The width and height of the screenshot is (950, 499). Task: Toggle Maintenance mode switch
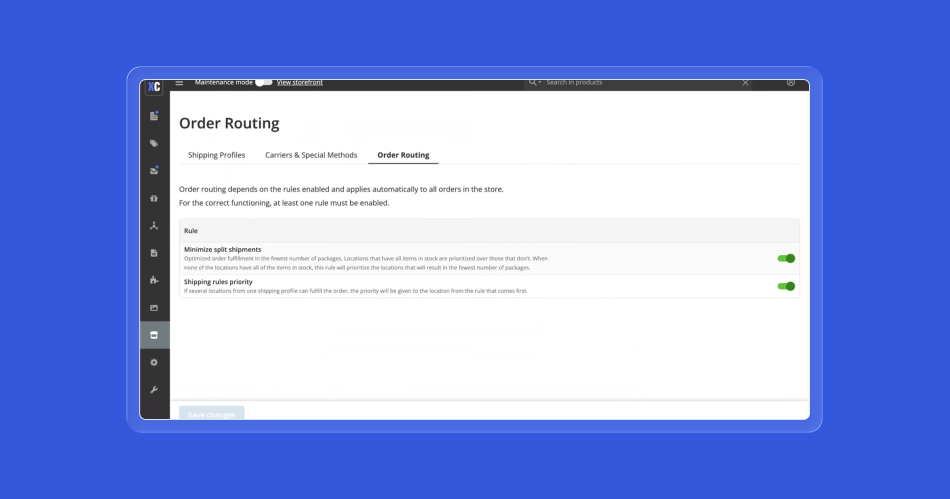263,83
